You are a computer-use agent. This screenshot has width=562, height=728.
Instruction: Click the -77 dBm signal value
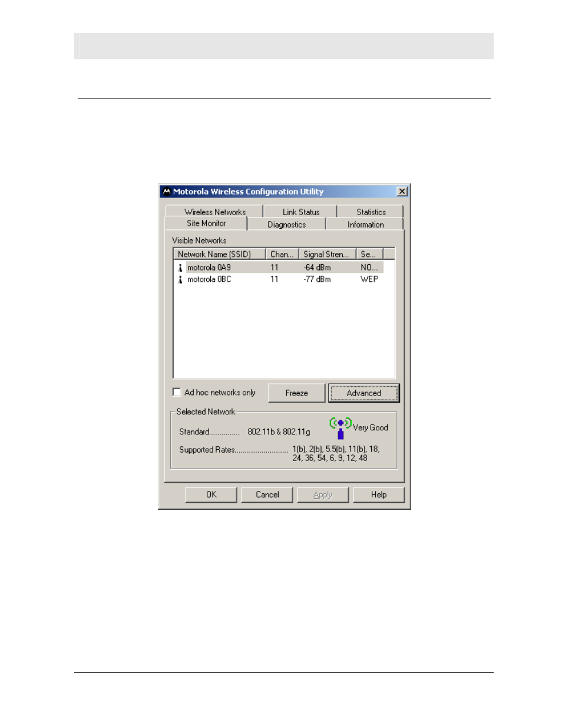(318, 279)
